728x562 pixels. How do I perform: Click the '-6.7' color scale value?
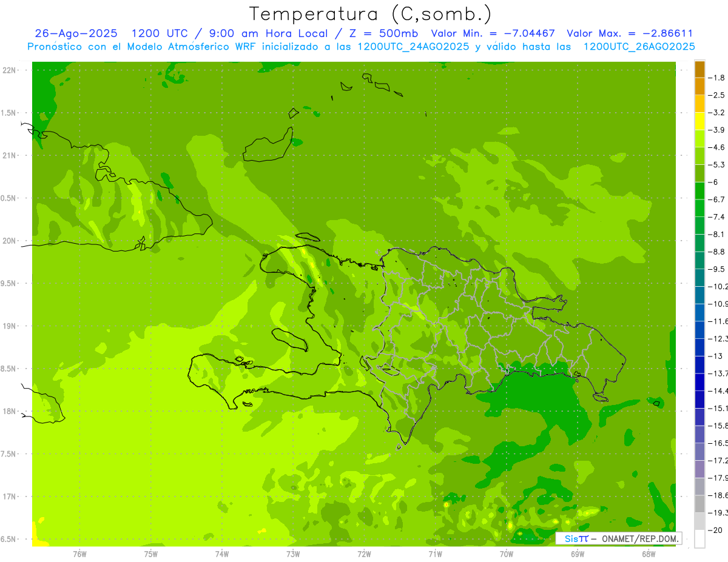click(716, 199)
